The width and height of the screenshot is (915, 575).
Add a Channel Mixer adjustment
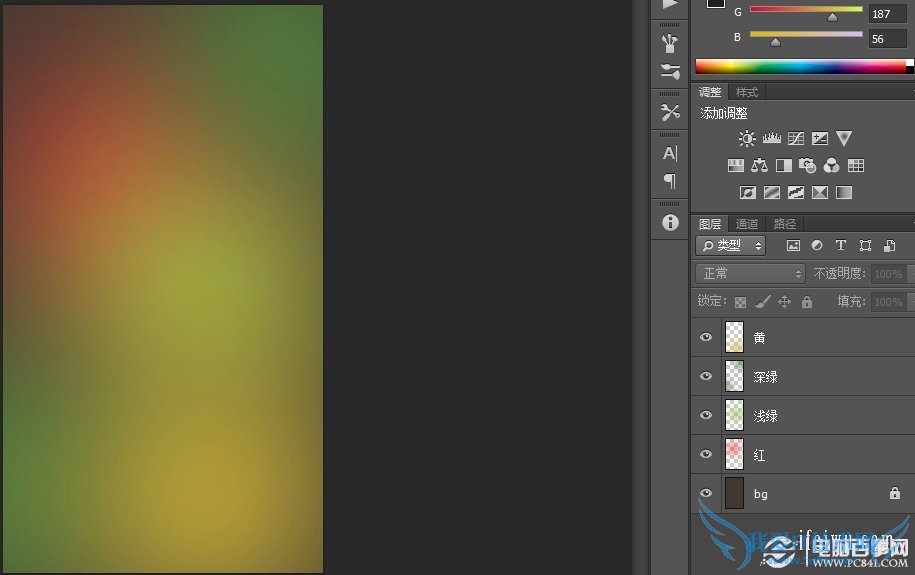(x=832, y=166)
